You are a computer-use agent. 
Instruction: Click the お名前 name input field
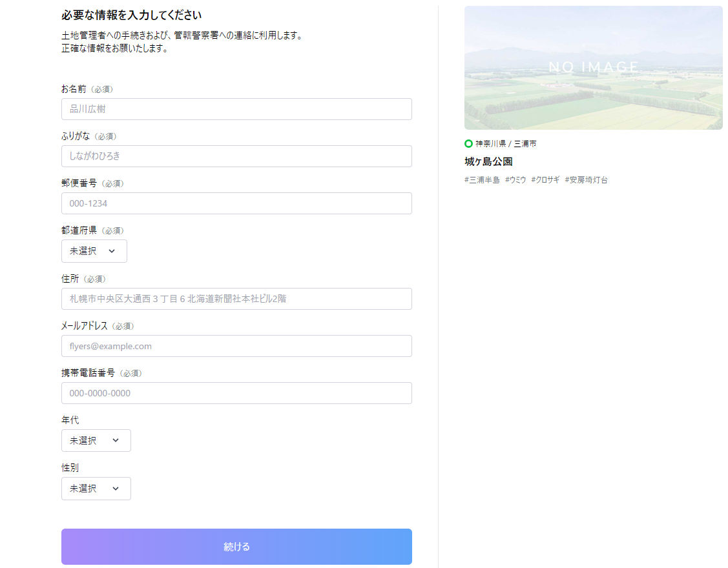click(236, 109)
